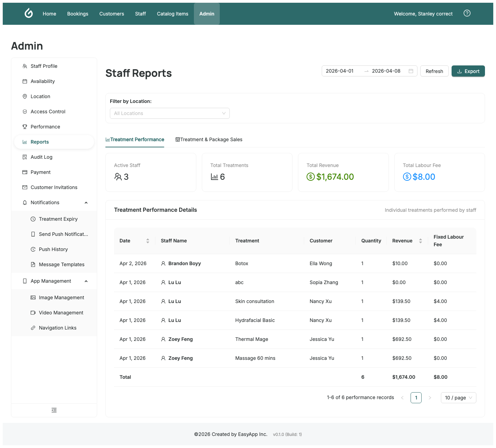Image resolution: width=496 pixels, height=448 pixels.
Task: Click customer Ella Wong cell
Action: click(321, 263)
